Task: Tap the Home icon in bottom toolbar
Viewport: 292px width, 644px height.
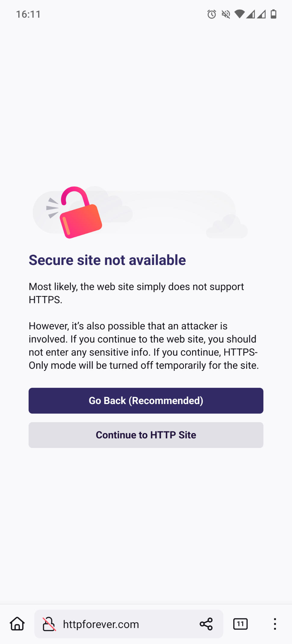Action: (17, 624)
